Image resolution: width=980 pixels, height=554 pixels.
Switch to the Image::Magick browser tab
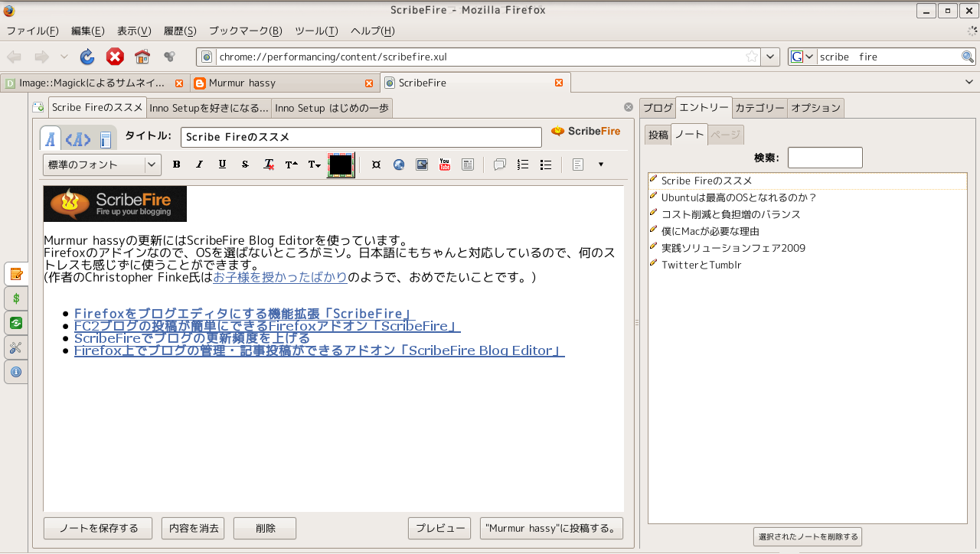[x=94, y=83]
